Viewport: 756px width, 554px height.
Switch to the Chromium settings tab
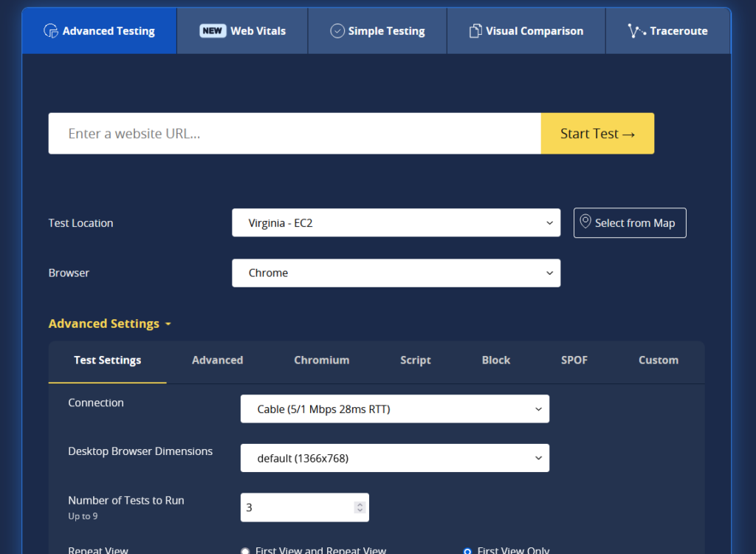point(321,360)
